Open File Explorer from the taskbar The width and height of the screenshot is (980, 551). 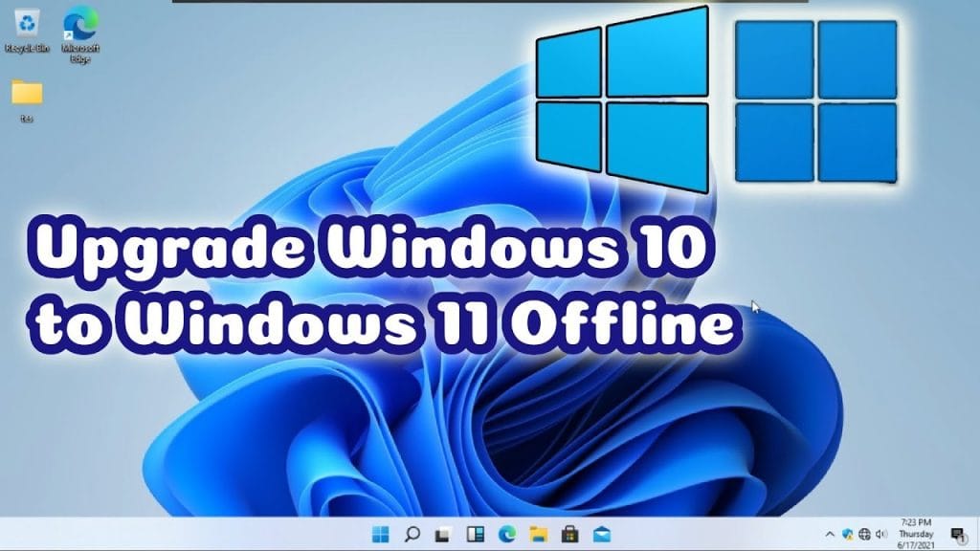538,534
